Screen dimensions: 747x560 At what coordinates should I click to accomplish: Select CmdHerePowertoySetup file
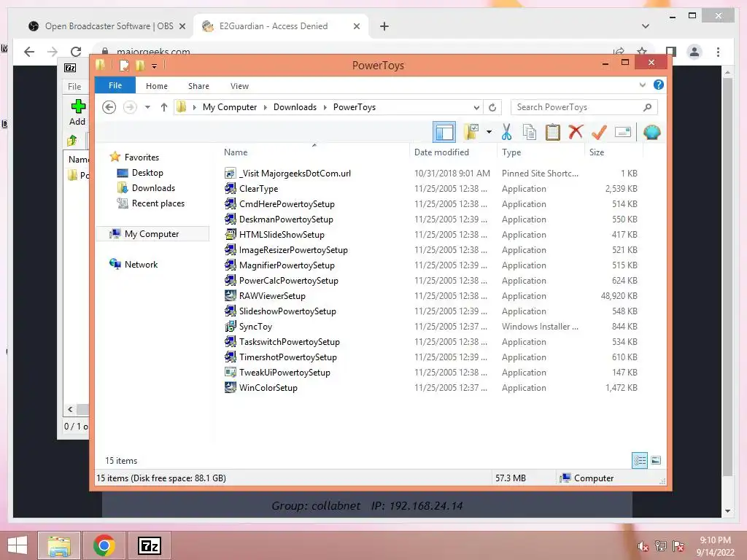tap(287, 204)
